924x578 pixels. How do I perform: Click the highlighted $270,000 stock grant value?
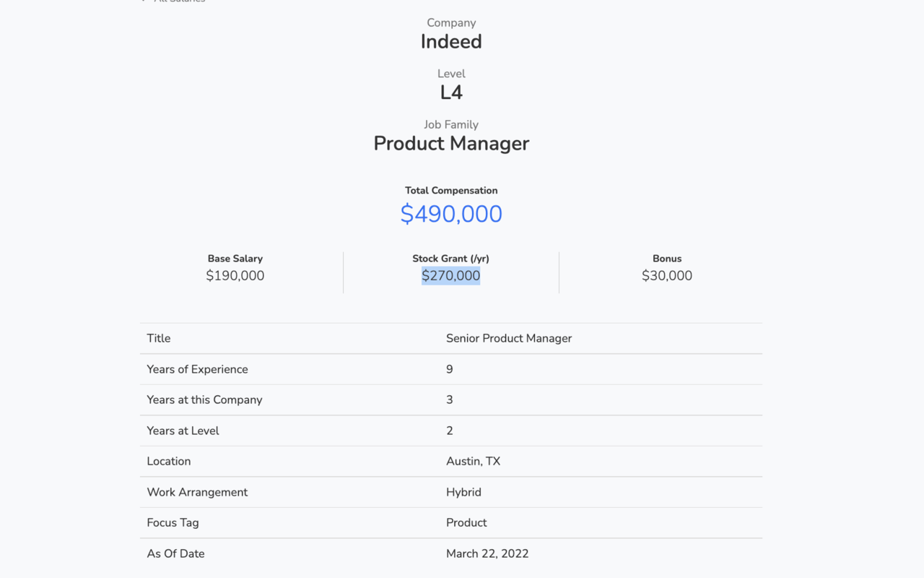[x=451, y=275]
